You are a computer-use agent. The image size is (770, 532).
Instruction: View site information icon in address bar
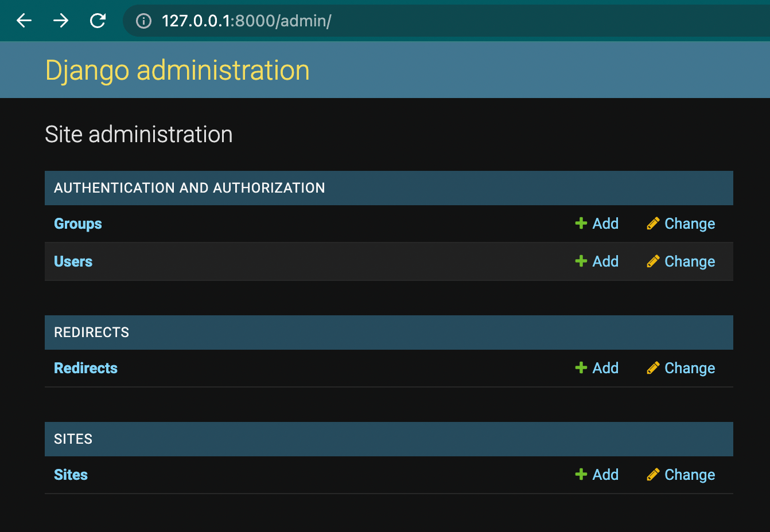coord(143,21)
